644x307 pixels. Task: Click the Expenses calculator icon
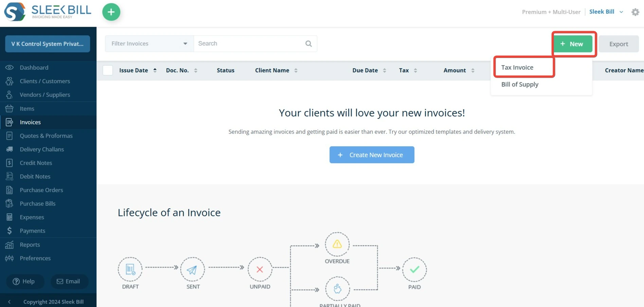click(x=10, y=217)
